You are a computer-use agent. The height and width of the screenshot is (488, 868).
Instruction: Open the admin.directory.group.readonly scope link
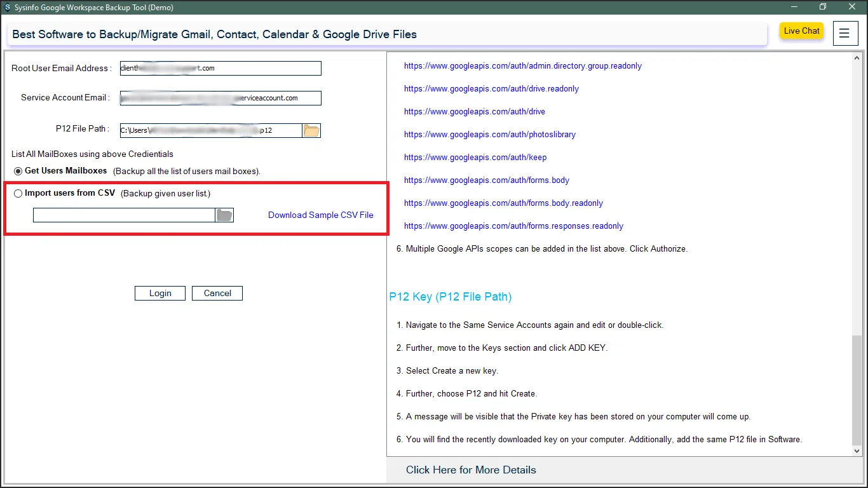point(523,66)
